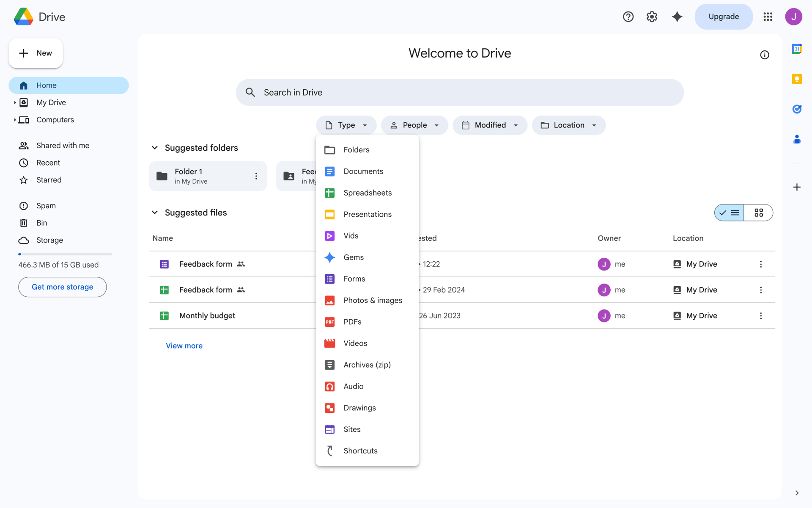
Task: Select Presentations in Type menu
Action: point(367,214)
